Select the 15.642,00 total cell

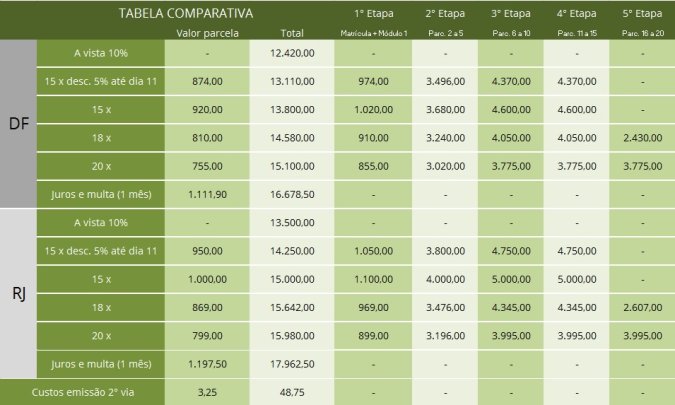[x=293, y=305]
